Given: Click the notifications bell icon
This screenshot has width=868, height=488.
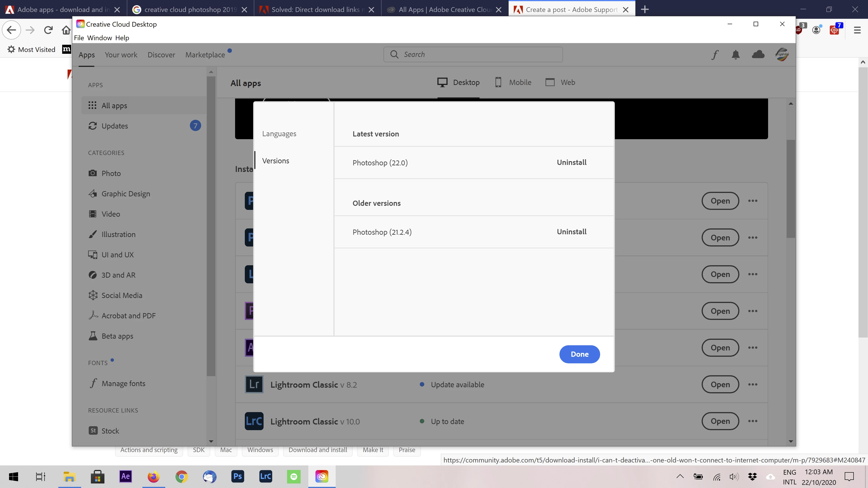Looking at the screenshot, I should tap(736, 54).
